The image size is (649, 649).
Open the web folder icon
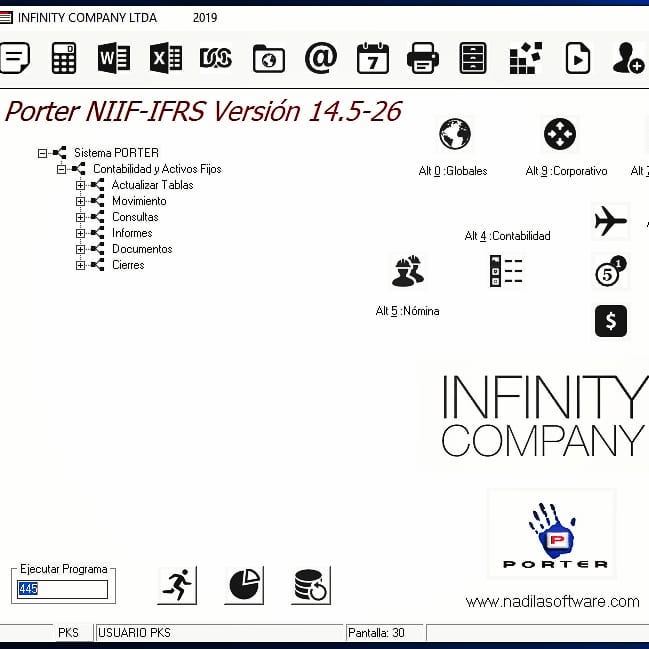click(269, 58)
